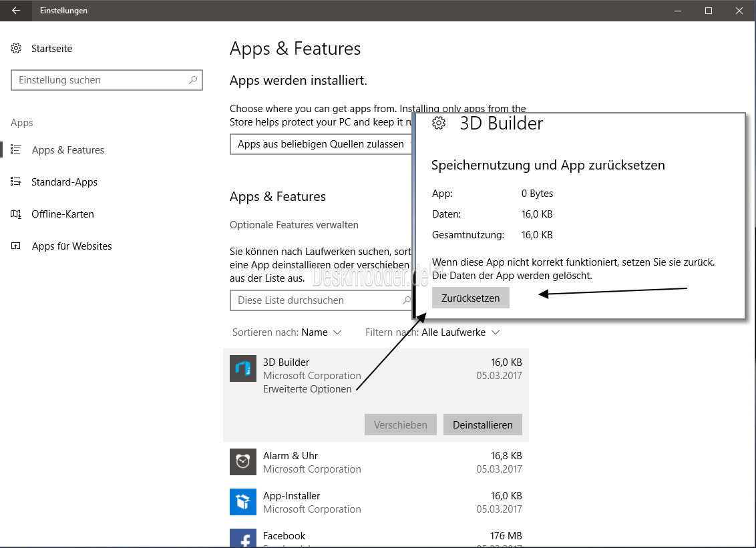Select Apps & Features sidebar icon
The image size is (756, 548).
16,150
